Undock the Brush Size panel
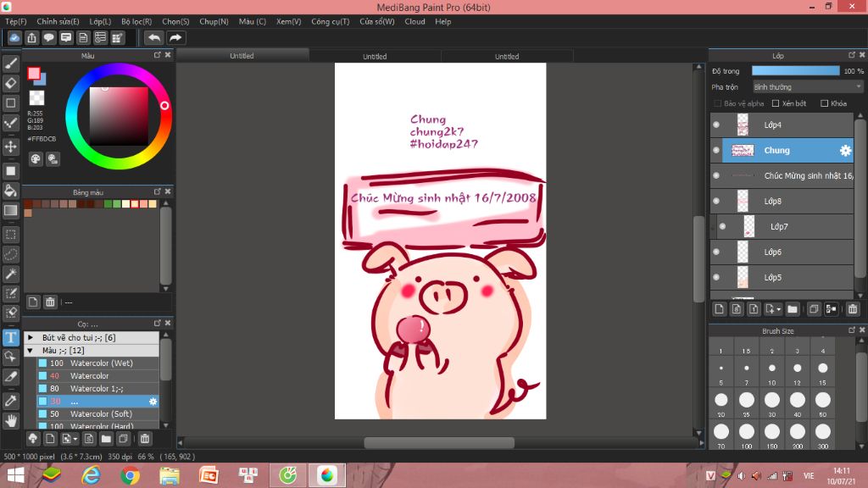This screenshot has height=488, width=868. pos(851,330)
